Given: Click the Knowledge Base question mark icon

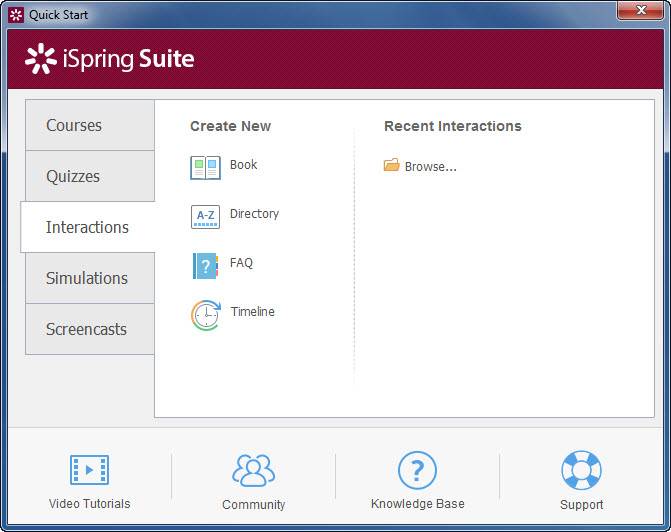Looking at the screenshot, I should [x=417, y=470].
